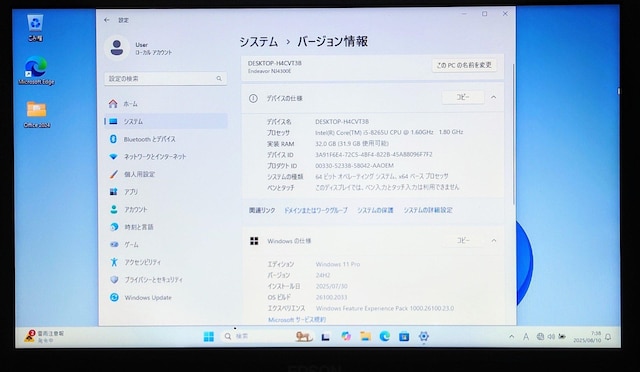
Task: Open ドメインまたはワークグループ link
Action: [x=316, y=210]
